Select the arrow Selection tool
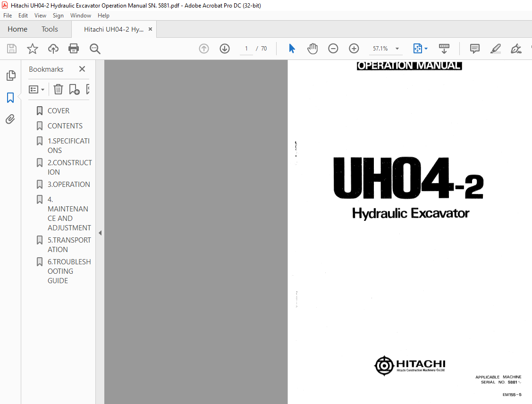 292,49
